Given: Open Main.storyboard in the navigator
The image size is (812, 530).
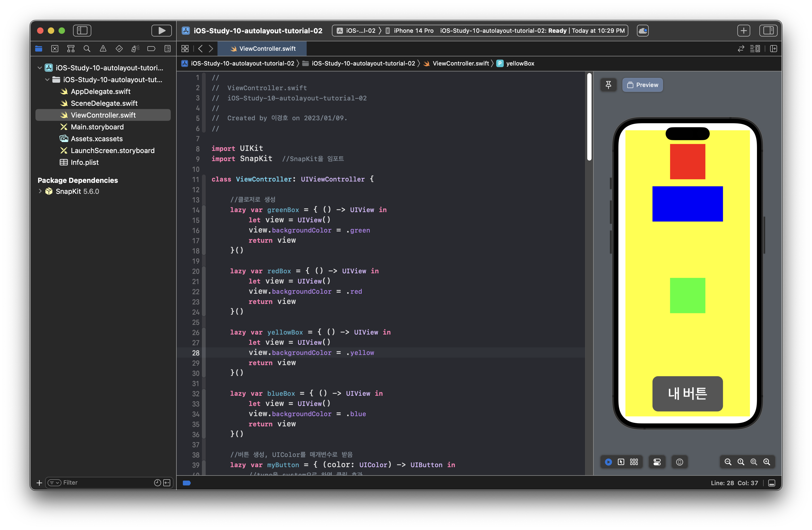Looking at the screenshot, I should coord(97,127).
